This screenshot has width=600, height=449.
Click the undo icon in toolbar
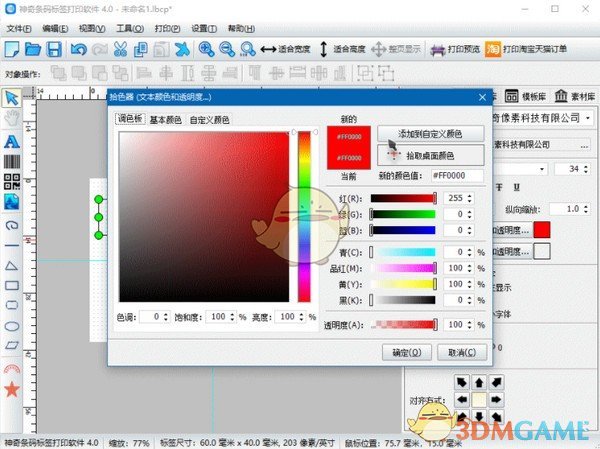pos(79,49)
